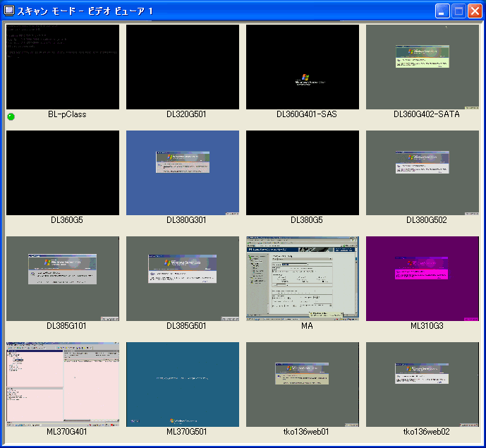Open the DL320G501 server thumbnail
Screen dimensions: 486x448
pyautogui.click(x=183, y=67)
